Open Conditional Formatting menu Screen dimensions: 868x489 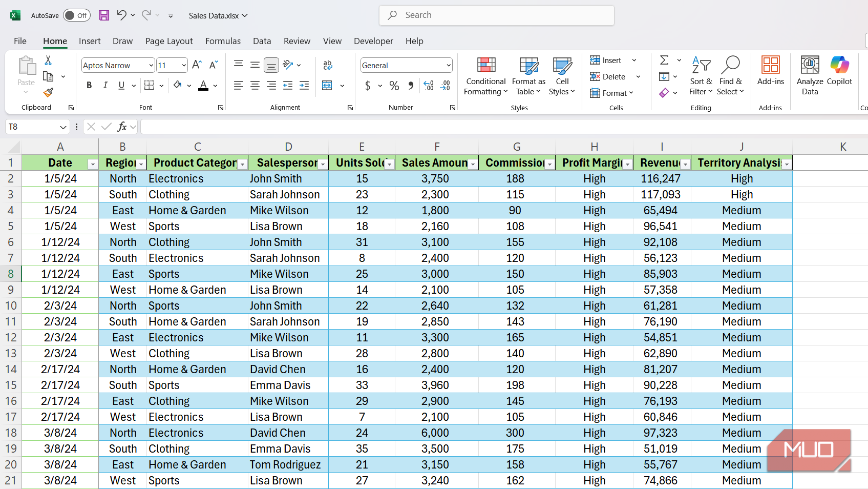[486, 76]
